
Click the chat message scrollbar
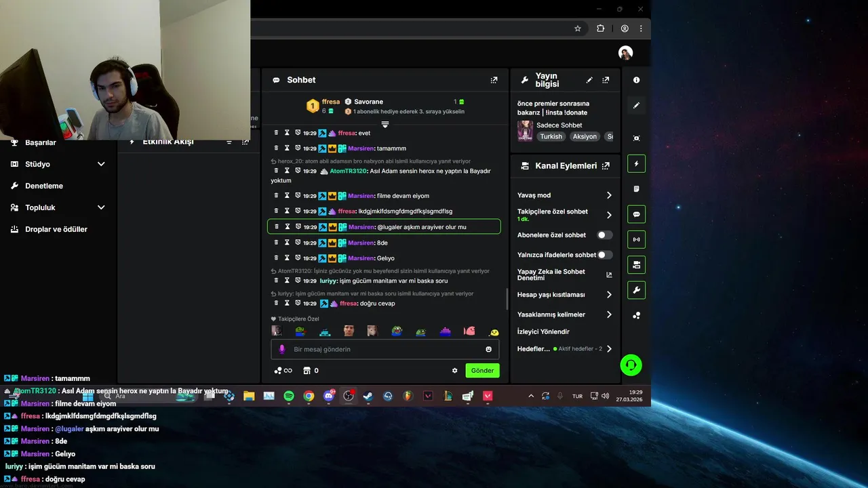(507, 298)
